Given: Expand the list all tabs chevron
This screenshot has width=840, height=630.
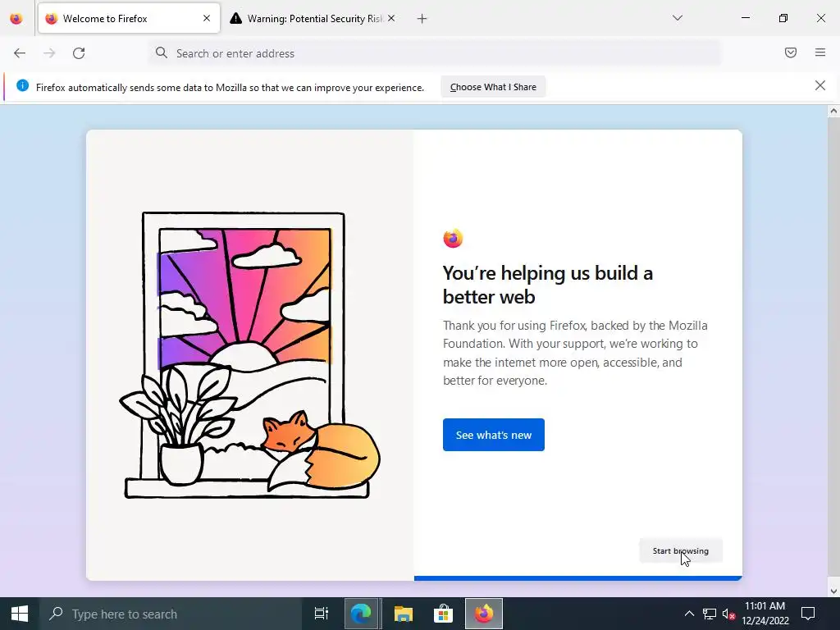Looking at the screenshot, I should coord(677,18).
